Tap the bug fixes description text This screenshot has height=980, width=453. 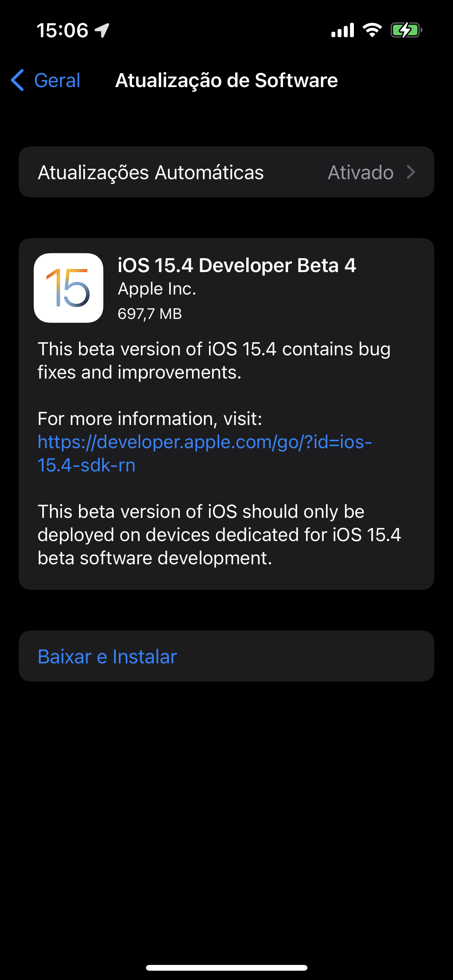214,360
